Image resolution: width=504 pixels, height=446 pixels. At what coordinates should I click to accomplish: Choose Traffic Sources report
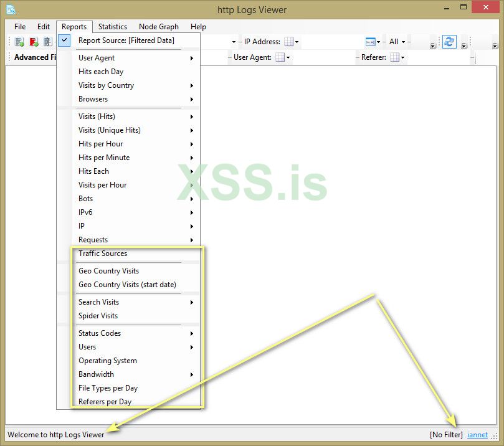tap(128, 254)
